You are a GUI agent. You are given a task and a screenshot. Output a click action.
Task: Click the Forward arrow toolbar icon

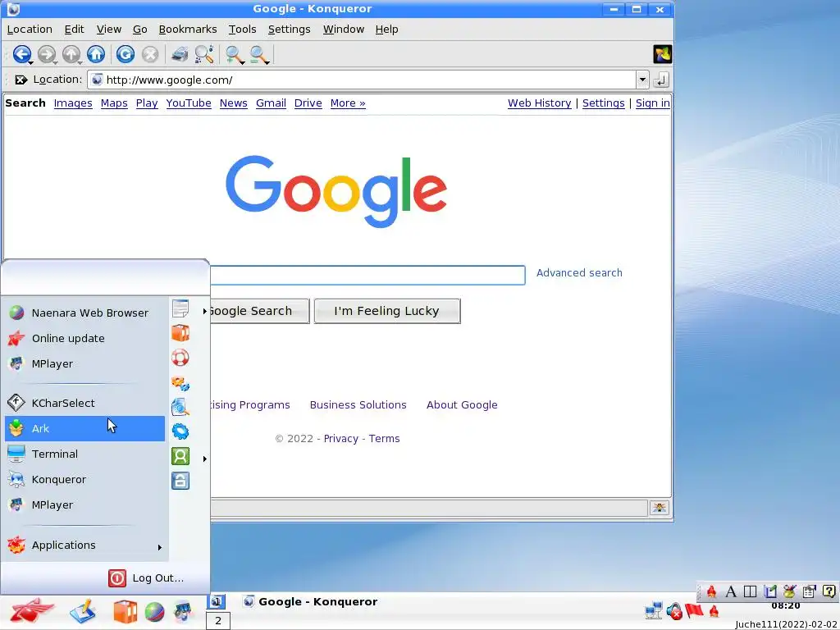pyautogui.click(x=47, y=54)
